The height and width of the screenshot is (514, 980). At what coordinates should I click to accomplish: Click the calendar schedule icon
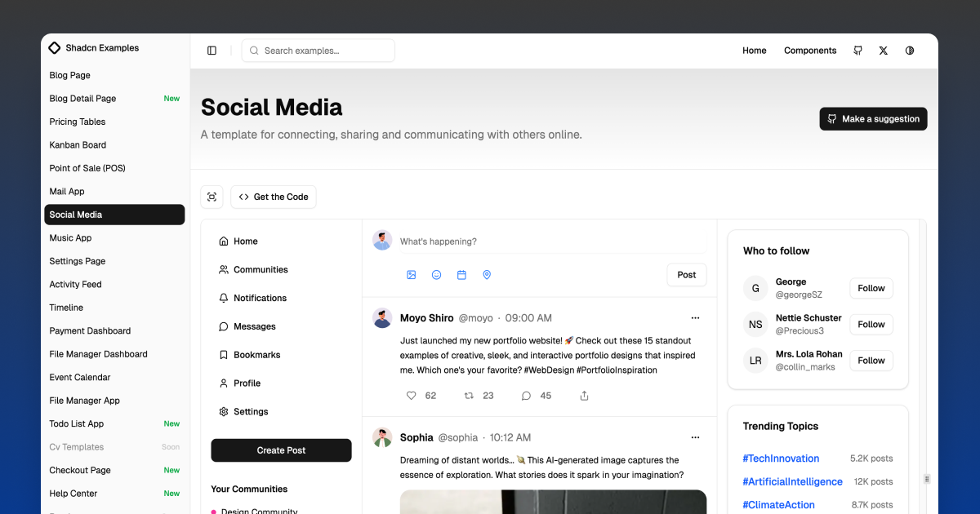(461, 275)
